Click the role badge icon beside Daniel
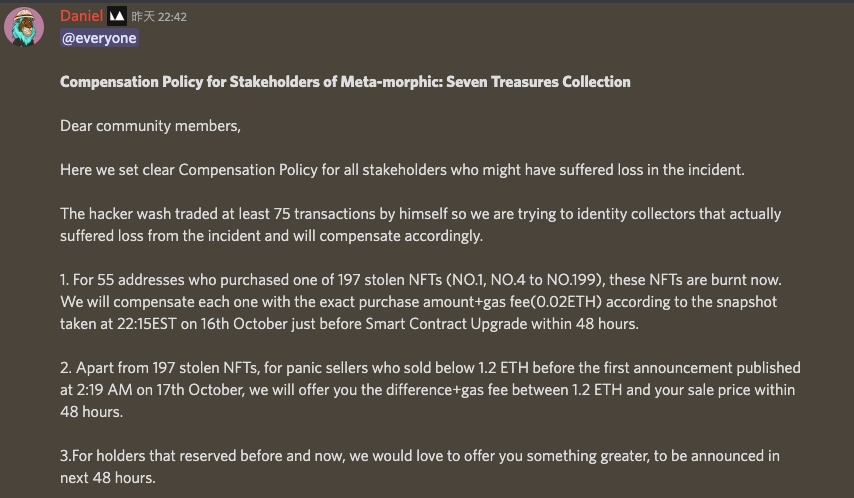854x498 pixels. (117, 16)
